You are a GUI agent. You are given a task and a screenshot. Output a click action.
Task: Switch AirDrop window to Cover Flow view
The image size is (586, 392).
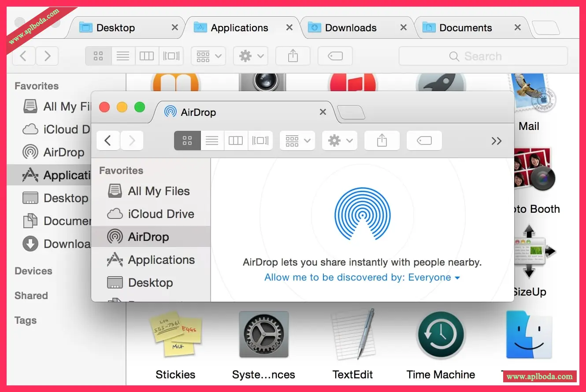pyautogui.click(x=260, y=141)
